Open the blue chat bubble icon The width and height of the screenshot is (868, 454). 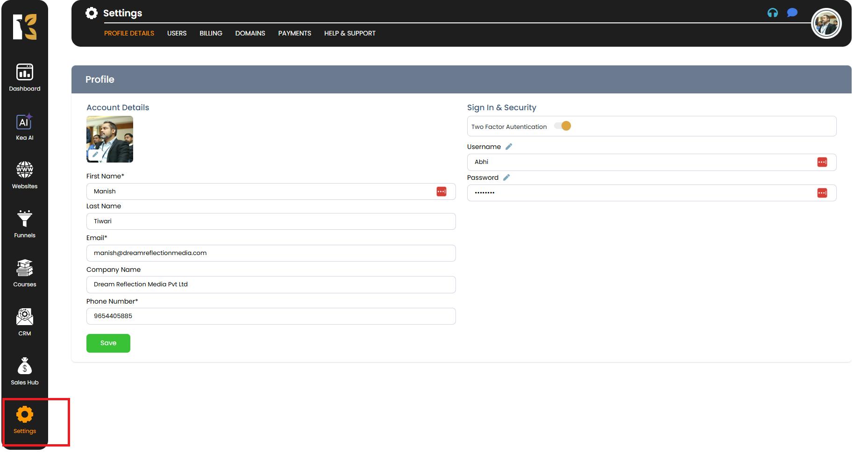tap(792, 13)
